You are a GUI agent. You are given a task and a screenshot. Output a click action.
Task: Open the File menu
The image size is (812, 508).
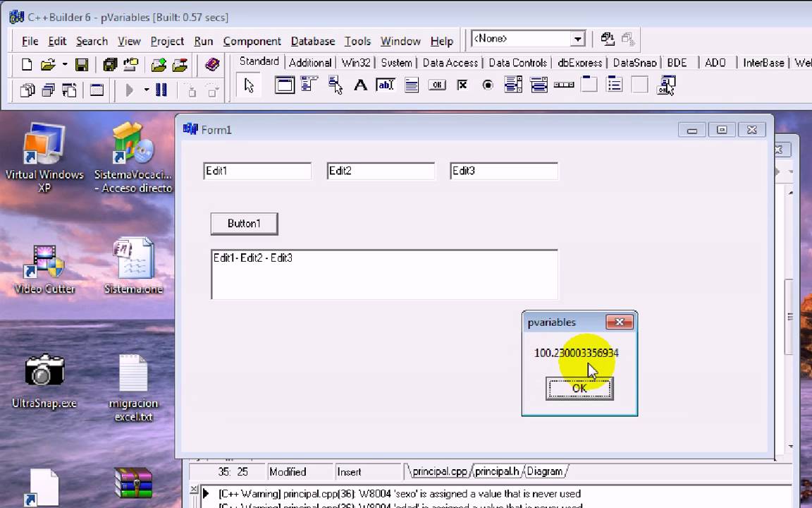[30, 41]
